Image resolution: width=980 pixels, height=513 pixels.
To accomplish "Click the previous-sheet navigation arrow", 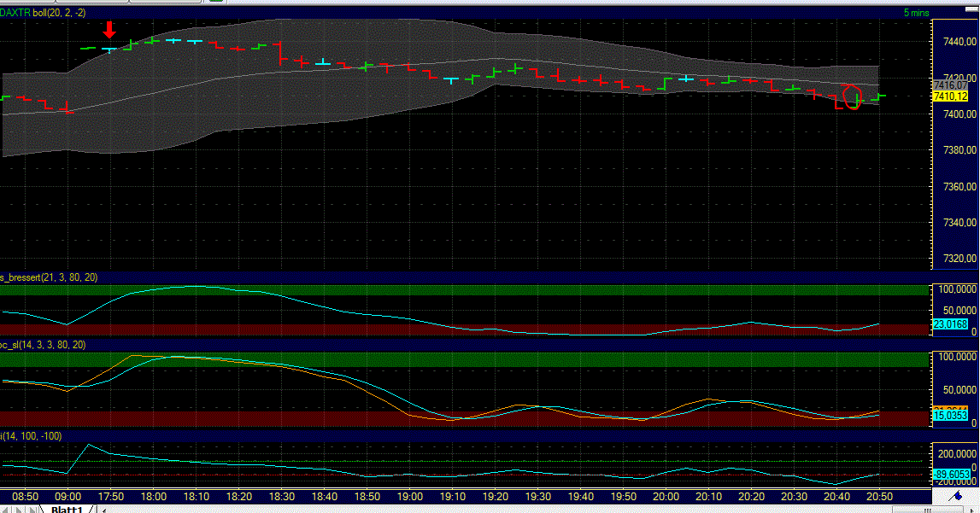I will (x=17, y=510).
